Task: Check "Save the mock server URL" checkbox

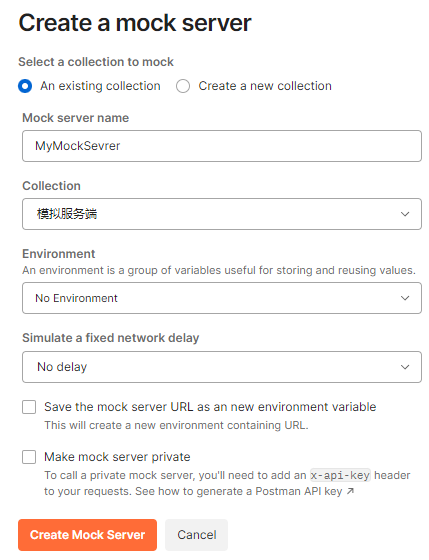Action: pos(29,407)
